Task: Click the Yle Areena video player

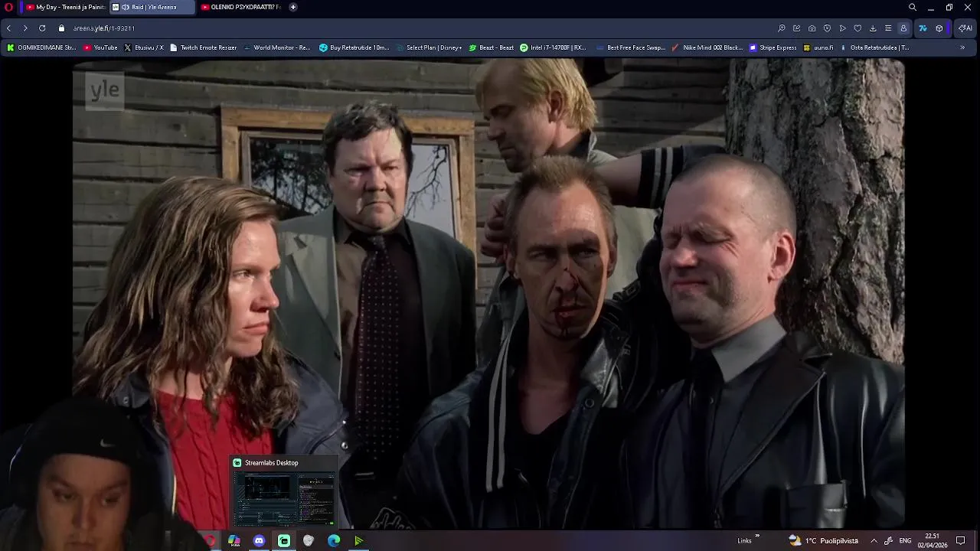Action: [x=488, y=295]
